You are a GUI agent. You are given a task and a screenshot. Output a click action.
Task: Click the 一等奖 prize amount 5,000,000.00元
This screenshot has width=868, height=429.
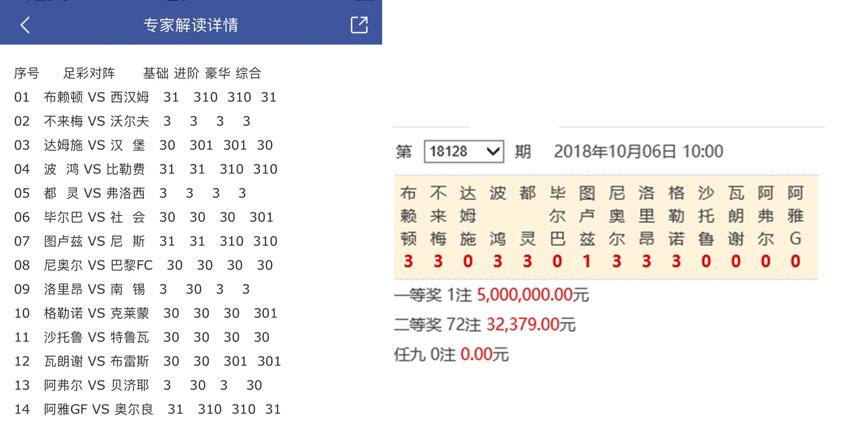(533, 294)
